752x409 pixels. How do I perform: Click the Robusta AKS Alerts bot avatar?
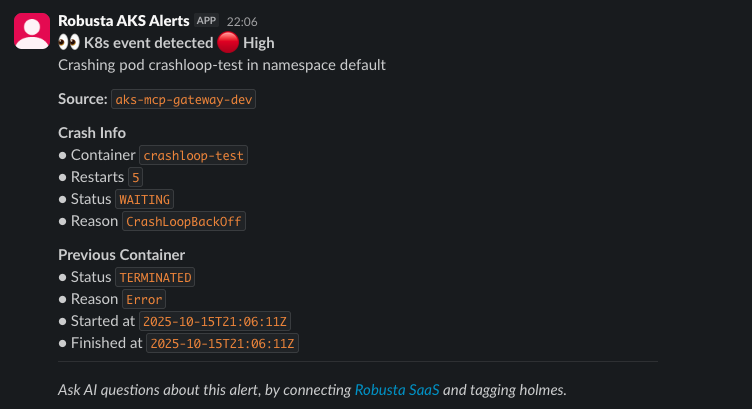point(31,31)
